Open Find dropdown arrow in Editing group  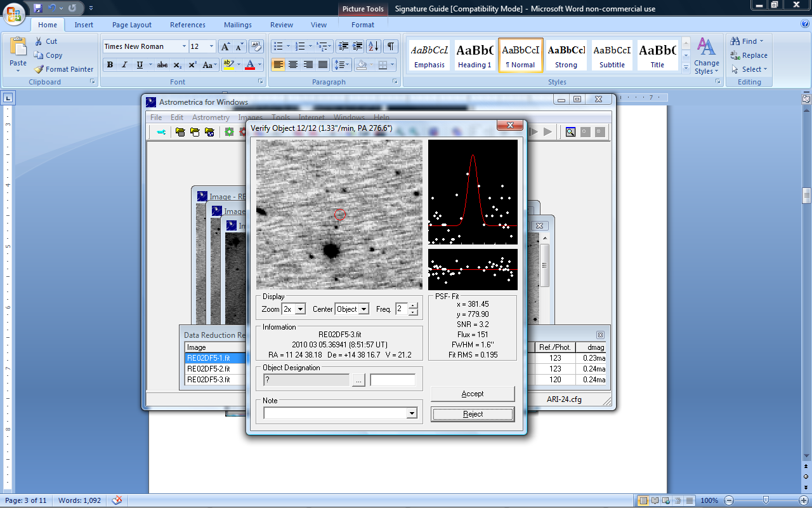click(x=762, y=41)
